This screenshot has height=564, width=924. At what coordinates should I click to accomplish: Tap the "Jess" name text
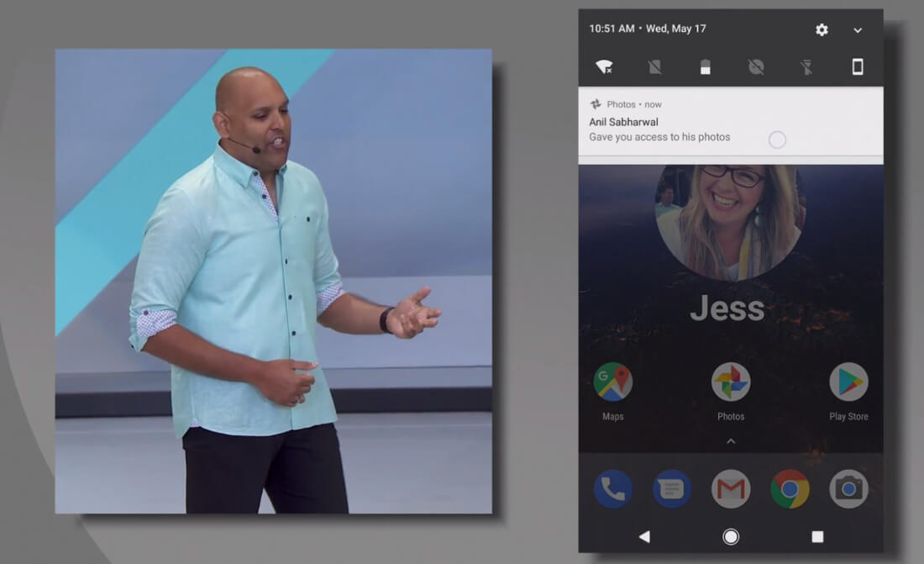[727, 308]
